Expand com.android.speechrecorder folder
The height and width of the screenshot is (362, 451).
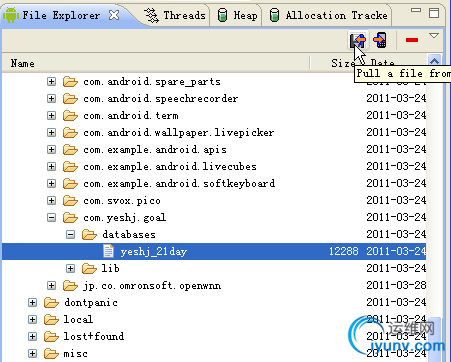pyautogui.click(x=51, y=99)
